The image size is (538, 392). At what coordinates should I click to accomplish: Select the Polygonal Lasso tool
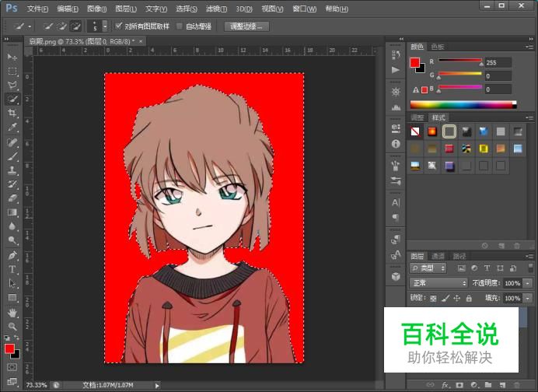pos(12,85)
